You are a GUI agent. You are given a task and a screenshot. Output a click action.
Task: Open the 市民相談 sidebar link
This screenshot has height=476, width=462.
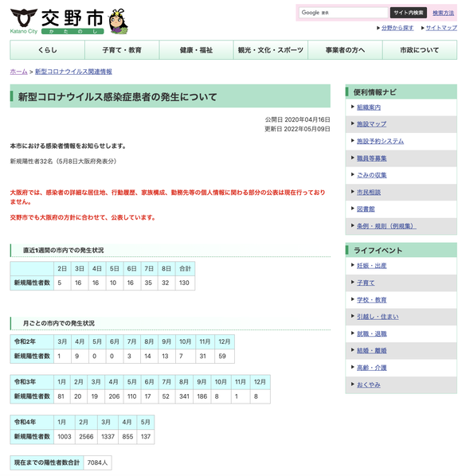click(369, 192)
